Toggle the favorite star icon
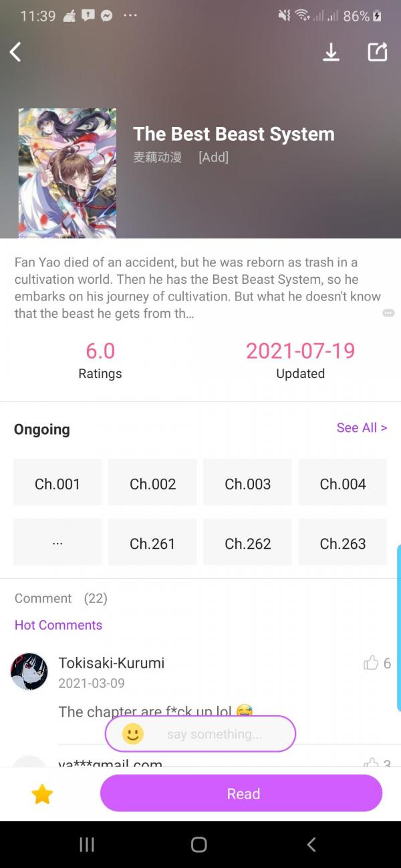Image resolution: width=401 pixels, height=868 pixels. [42, 794]
